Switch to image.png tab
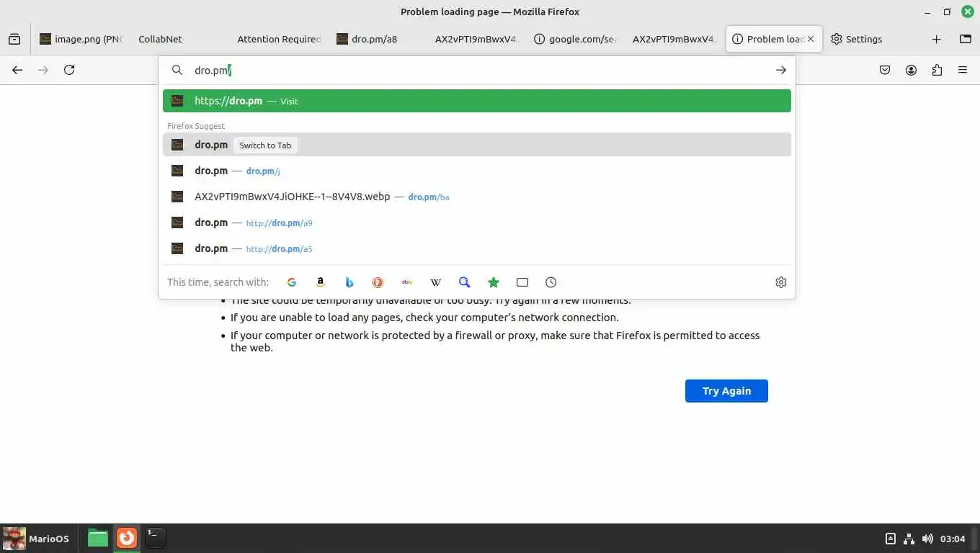The width and height of the screenshot is (980, 553). click(81, 39)
